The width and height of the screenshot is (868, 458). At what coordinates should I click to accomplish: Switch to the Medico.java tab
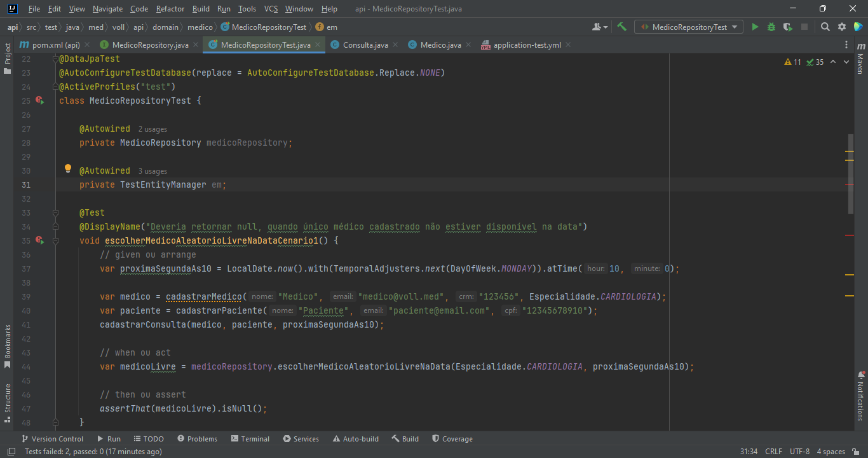click(441, 45)
